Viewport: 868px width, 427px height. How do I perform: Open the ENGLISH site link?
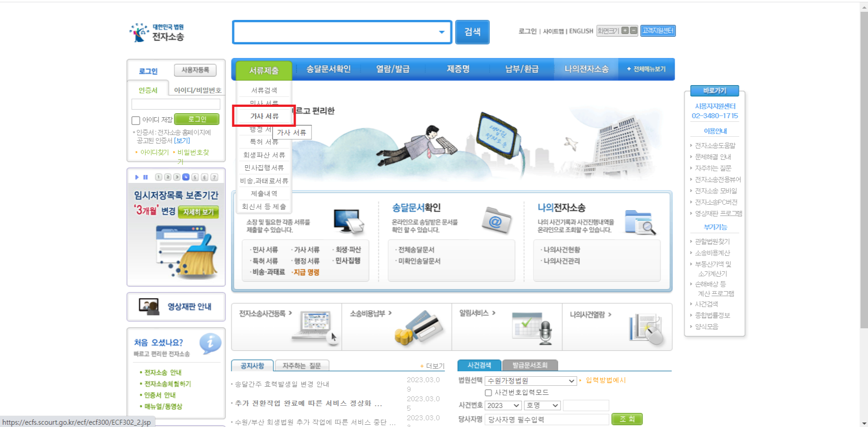[581, 31]
